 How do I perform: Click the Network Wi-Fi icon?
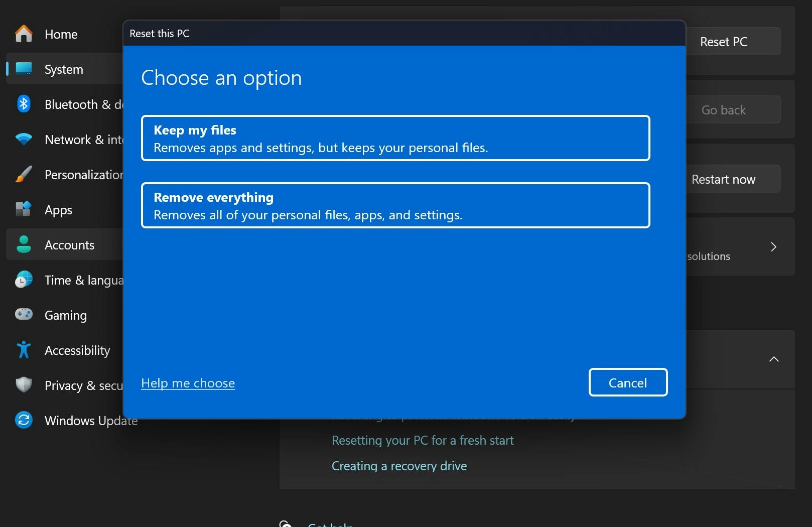pos(24,139)
